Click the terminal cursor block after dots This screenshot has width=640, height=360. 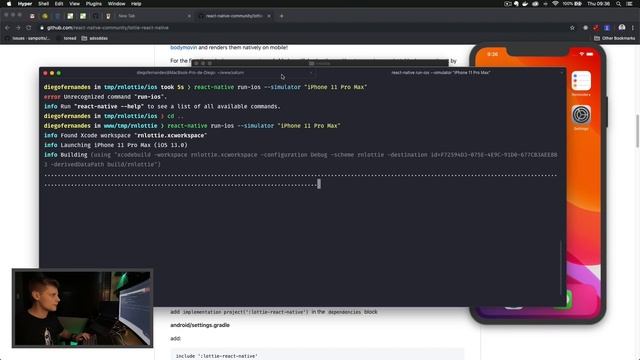(319, 184)
